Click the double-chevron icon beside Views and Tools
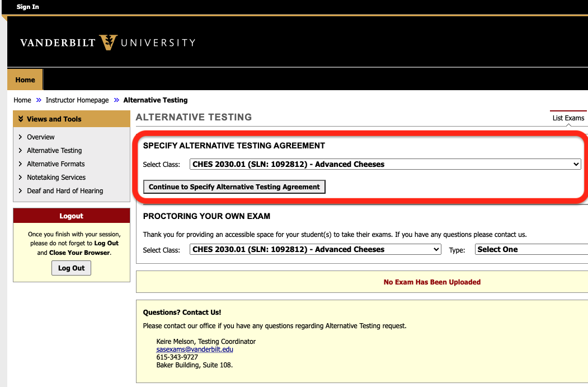The width and height of the screenshot is (588, 387). (x=21, y=119)
